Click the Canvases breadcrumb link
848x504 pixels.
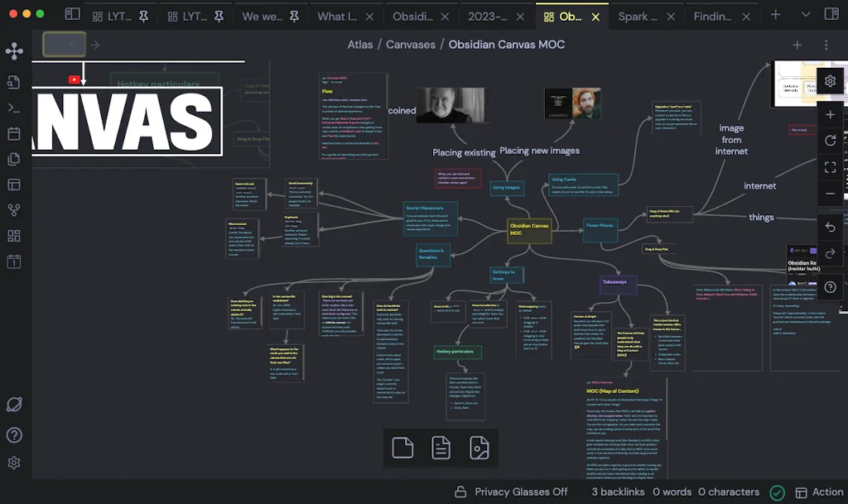click(x=410, y=45)
